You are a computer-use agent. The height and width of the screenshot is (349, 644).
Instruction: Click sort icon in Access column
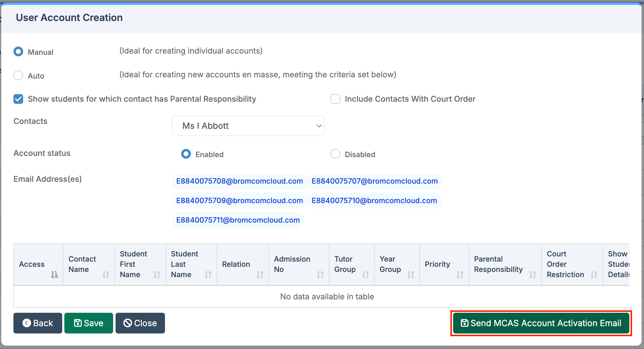tap(54, 274)
